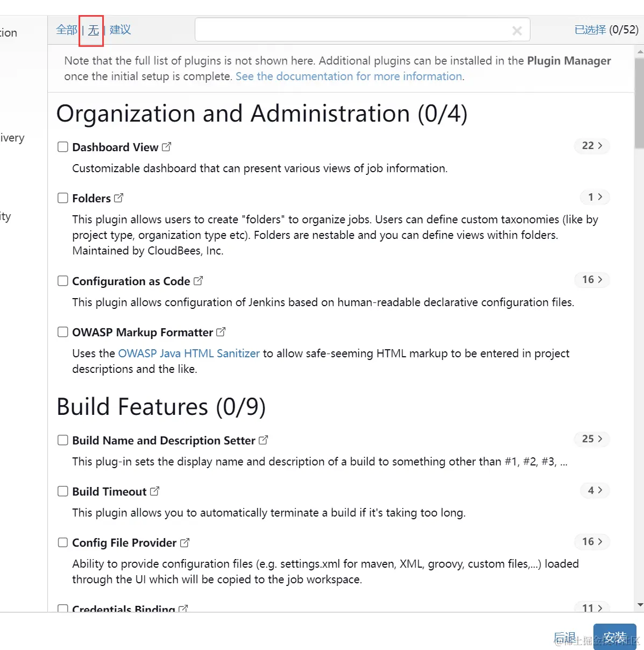Image resolution: width=644 pixels, height=650 pixels.
Task: Click the Config File Provider plugin name
Action: point(124,543)
